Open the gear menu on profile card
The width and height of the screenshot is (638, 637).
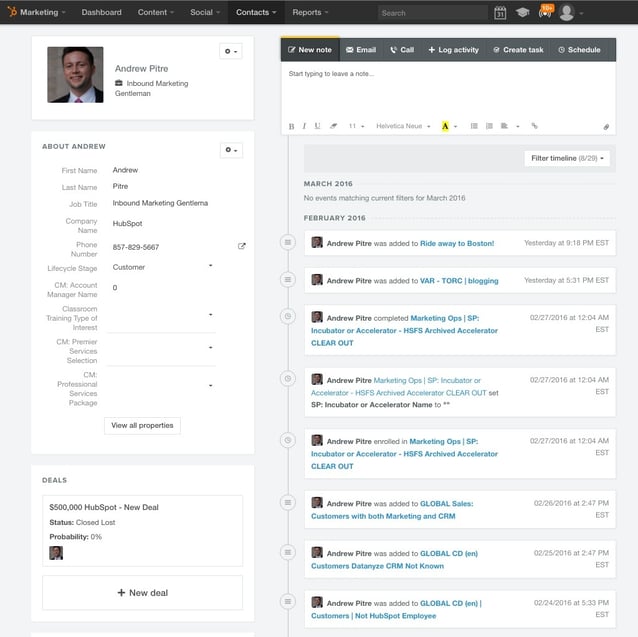[231, 51]
